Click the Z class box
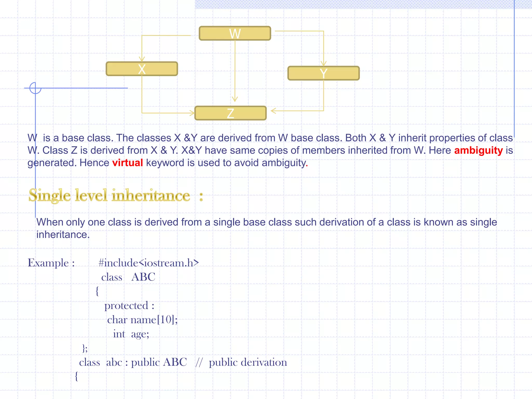 pos(230,113)
